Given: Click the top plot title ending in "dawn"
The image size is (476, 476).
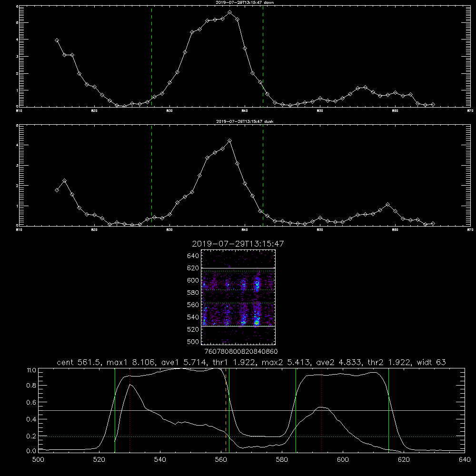Looking at the screenshot, I should coord(245,2).
